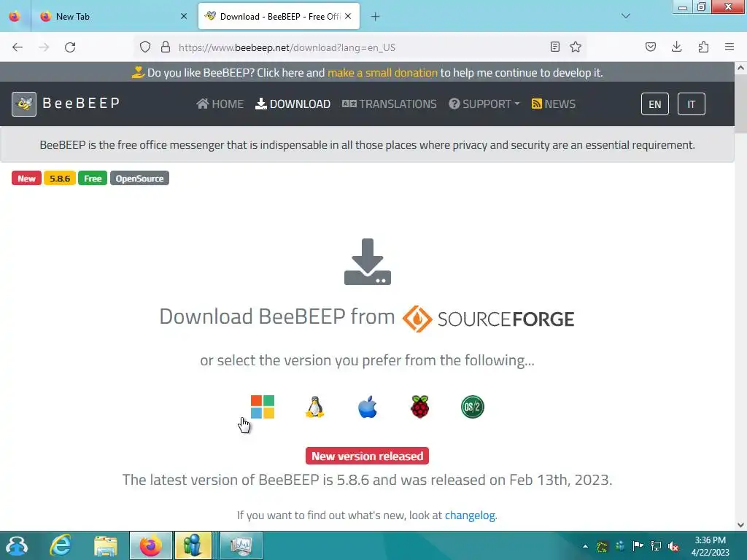The height and width of the screenshot is (560, 747).
Task: Open the SourceForge download logo link
Action: coord(488,319)
